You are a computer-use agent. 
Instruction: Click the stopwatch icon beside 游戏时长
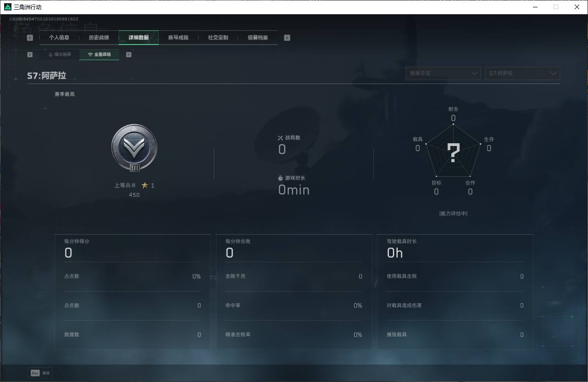pyautogui.click(x=280, y=178)
